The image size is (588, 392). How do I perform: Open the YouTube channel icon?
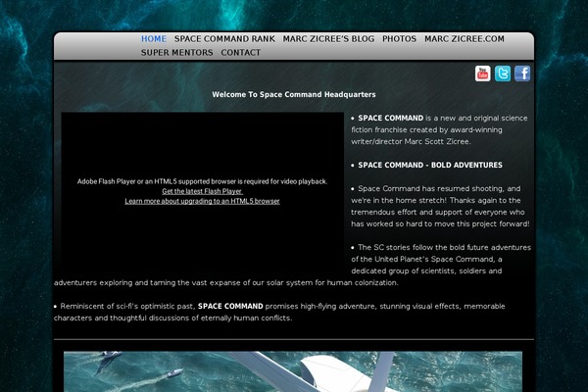[483, 73]
